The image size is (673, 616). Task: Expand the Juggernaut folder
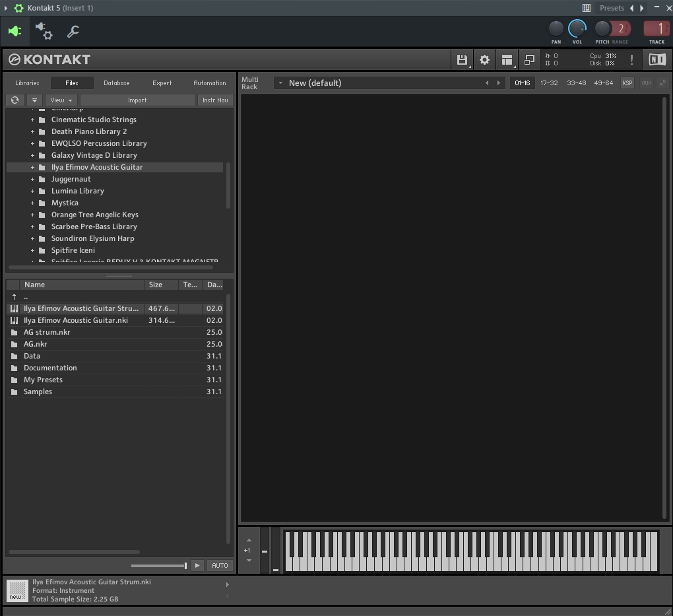coord(32,179)
